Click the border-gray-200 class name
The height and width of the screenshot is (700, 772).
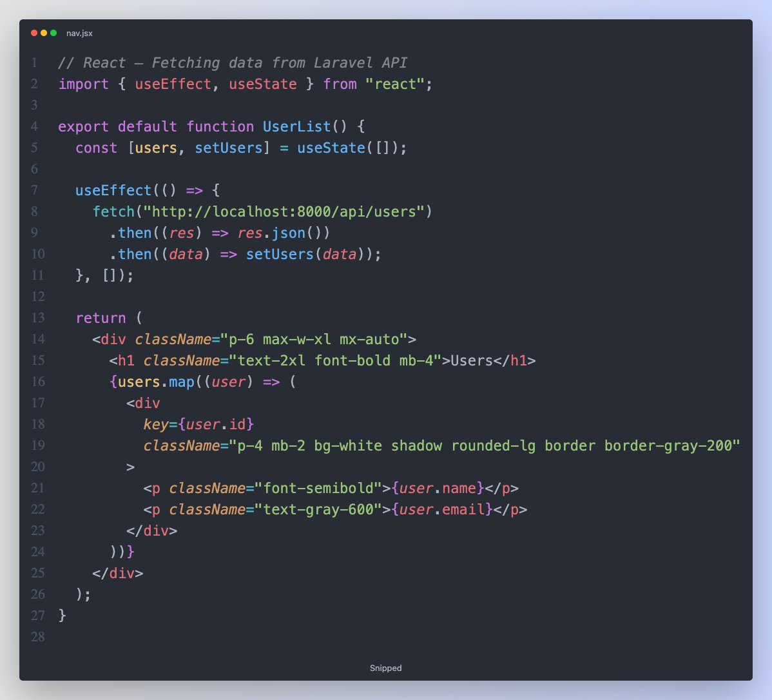(x=668, y=445)
